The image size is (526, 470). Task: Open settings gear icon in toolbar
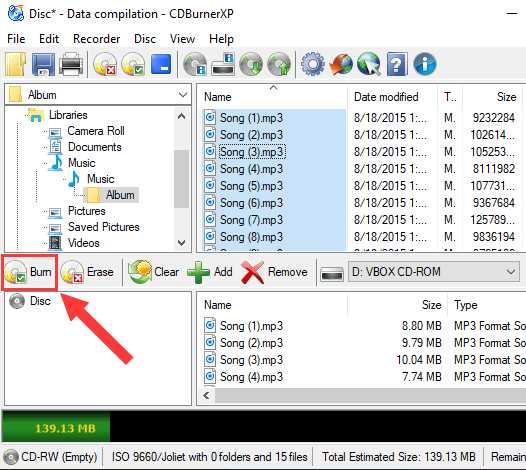(313, 64)
